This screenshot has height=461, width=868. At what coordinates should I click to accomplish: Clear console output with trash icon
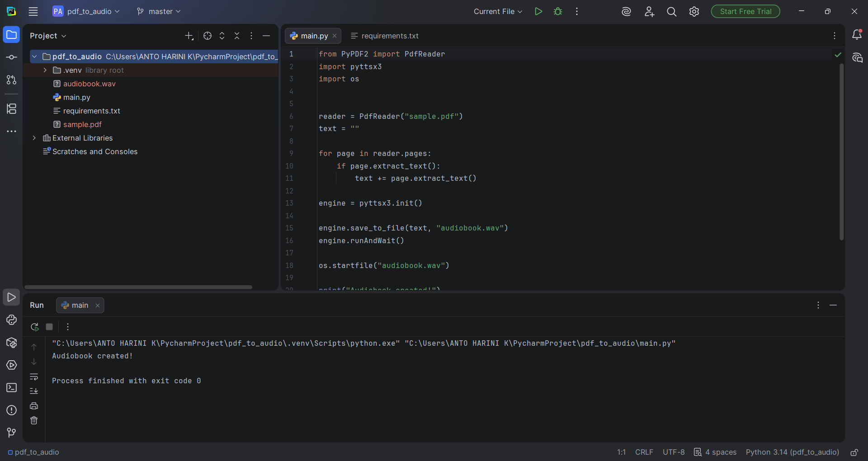(x=34, y=420)
